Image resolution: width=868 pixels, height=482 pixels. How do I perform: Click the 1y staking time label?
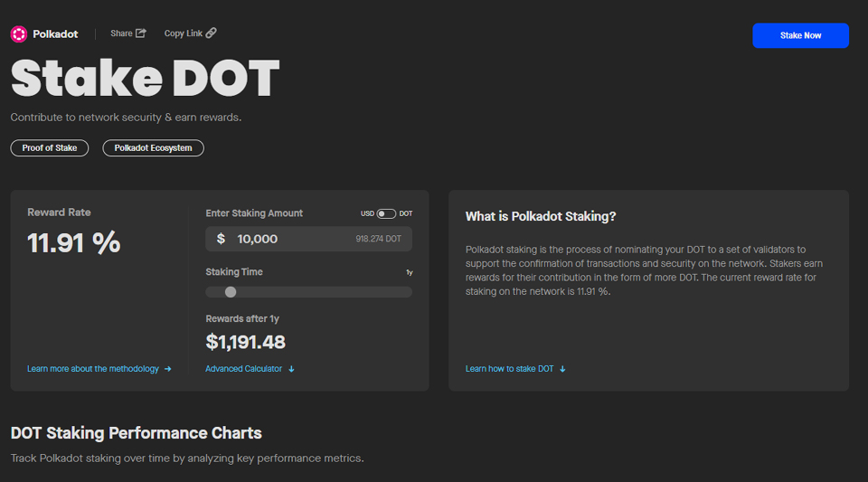pos(410,272)
